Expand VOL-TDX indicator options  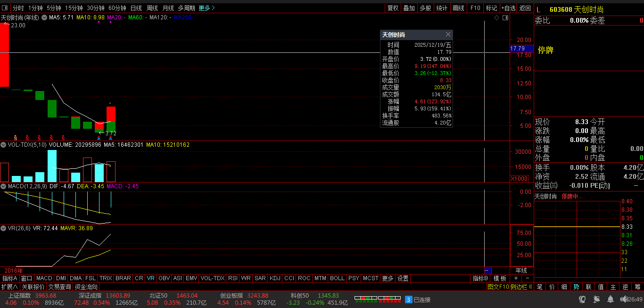(x=3, y=145)
